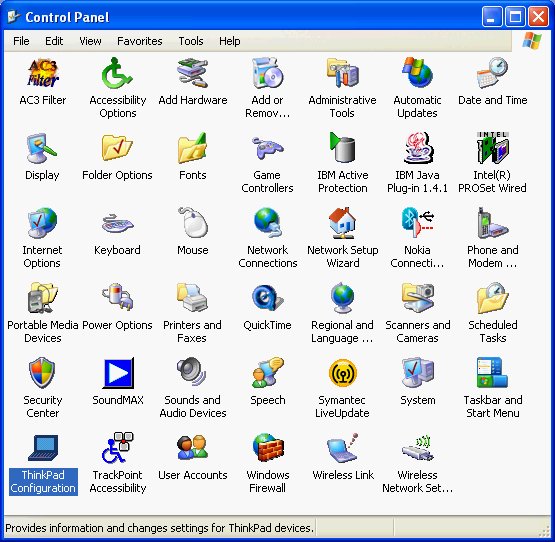This screenshot has height=542, width=555.
Task: Select the Security Center shield icon
Action: 42,373
